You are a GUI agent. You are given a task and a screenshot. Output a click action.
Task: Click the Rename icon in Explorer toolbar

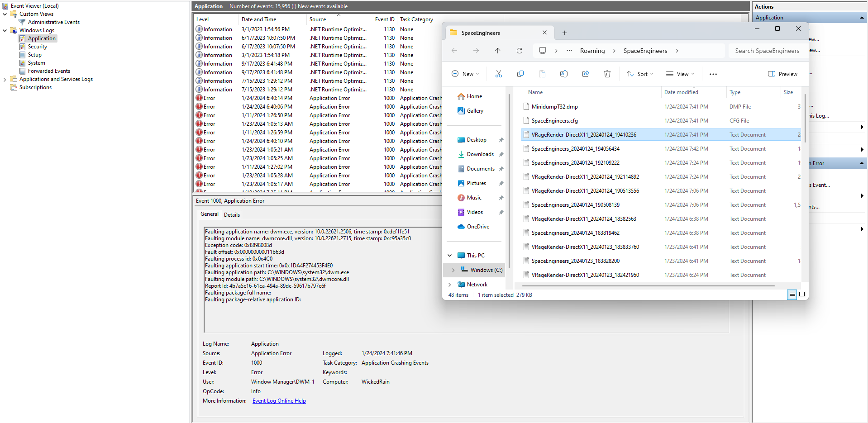(563, 74)
